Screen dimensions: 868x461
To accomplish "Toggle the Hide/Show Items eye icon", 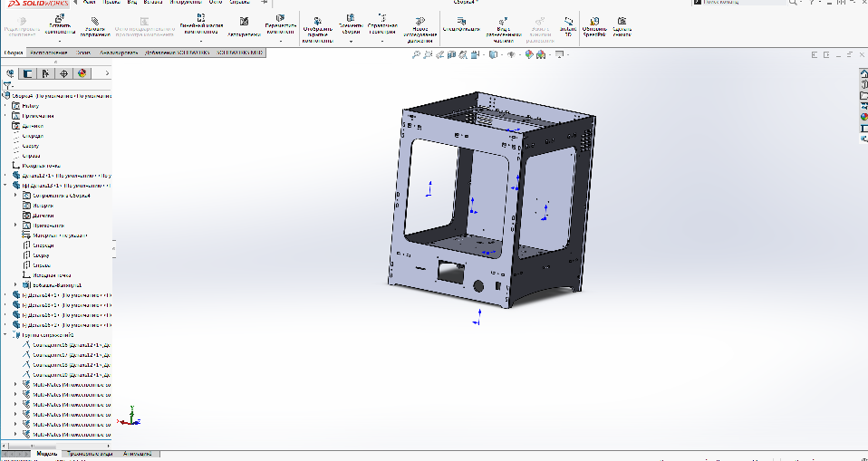I will pyautogui.click(x=511, y=55).
